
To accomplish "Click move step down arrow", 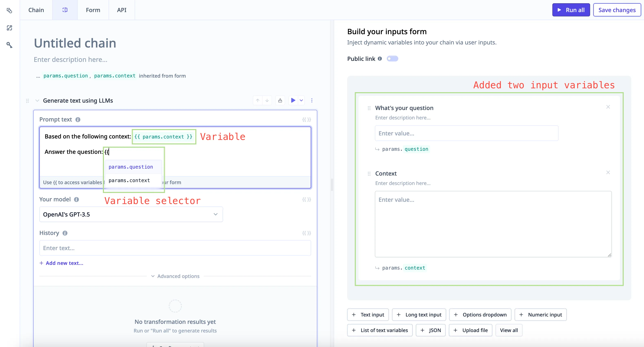I will point(267,100).
